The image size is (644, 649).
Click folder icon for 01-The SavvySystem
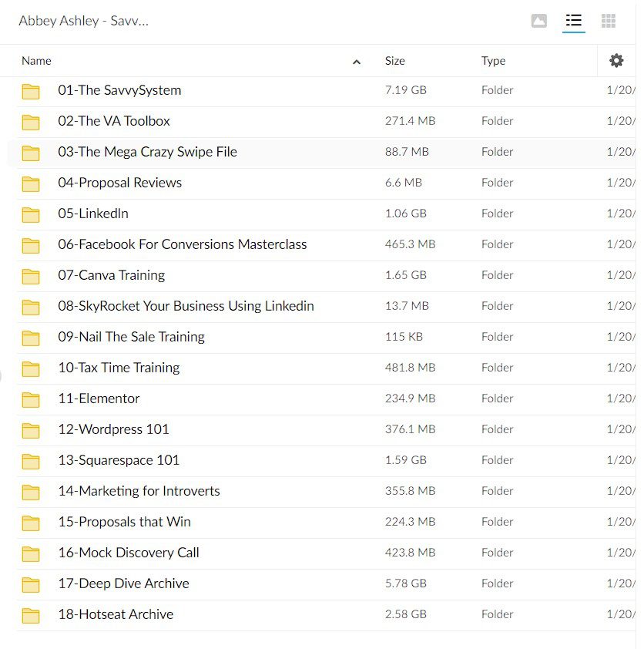31,91
